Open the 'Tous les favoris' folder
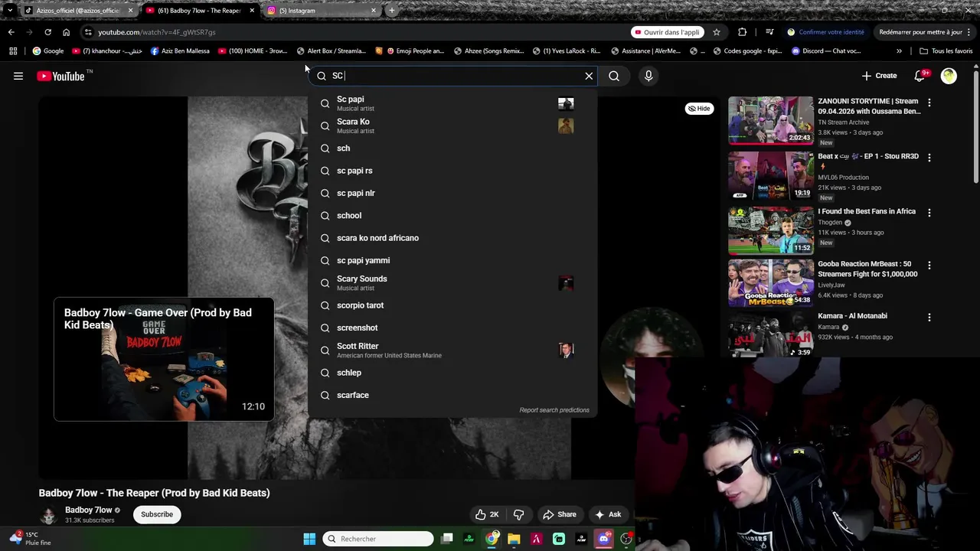Viewport: 980px width, 551px height. (946, 51)
